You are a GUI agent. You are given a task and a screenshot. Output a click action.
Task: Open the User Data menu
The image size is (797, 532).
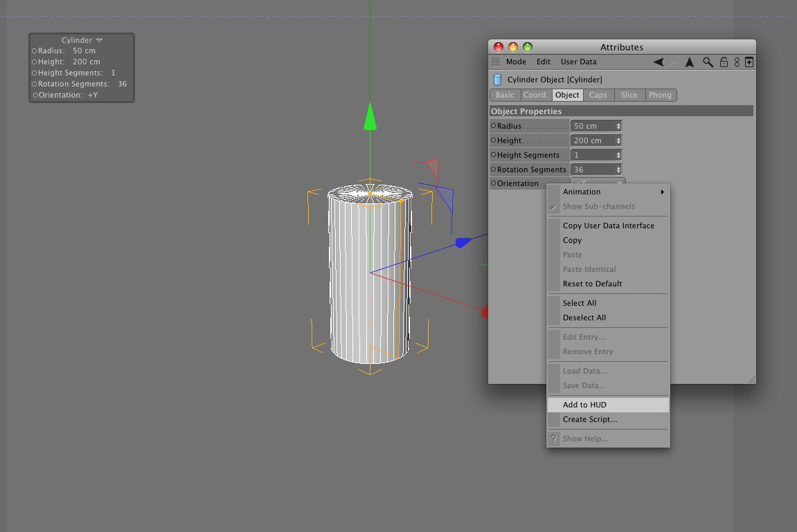pyautogui.click(x=578, y=62)
